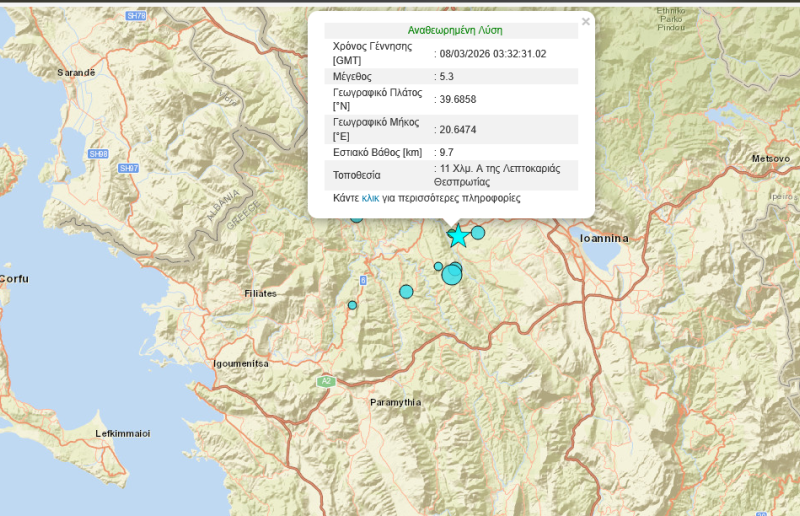Select the earthquake circle right beside the star
The height and width of the screenshot is (516, 800).
coord(478,233)
